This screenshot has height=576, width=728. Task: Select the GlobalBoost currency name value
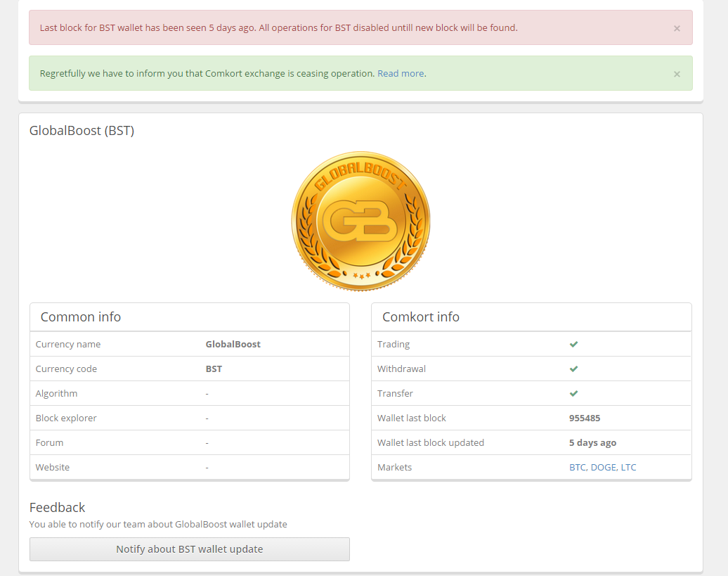233,344
